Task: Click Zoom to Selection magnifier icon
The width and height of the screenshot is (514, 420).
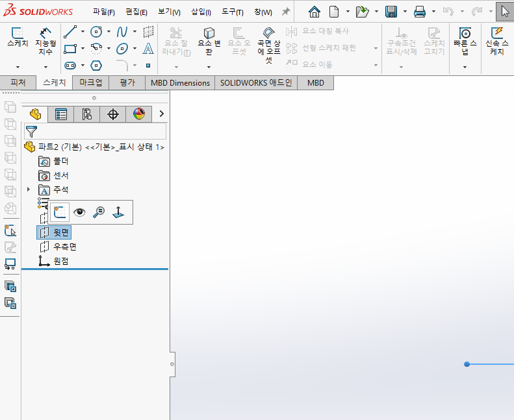Action: (x=99, y=212)
